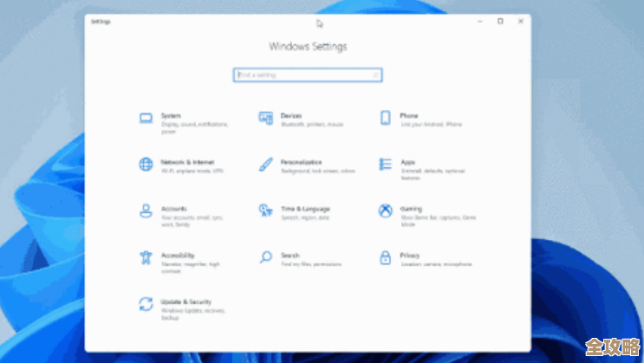644x363 pixels.
Task: Select the Accessibility category label
Action: point(178,256)
